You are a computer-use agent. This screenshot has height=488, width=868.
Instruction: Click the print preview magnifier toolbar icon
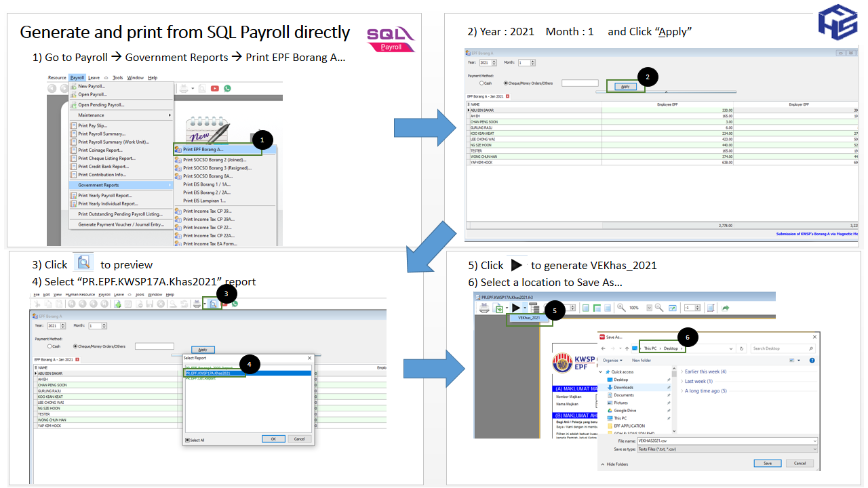pos(213,304)
